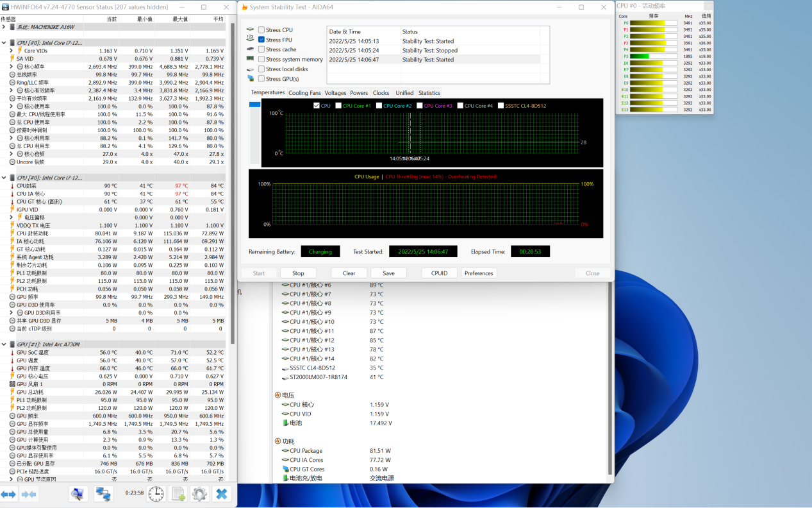Enable the Stress CPU checkbox

coord(261,30)
